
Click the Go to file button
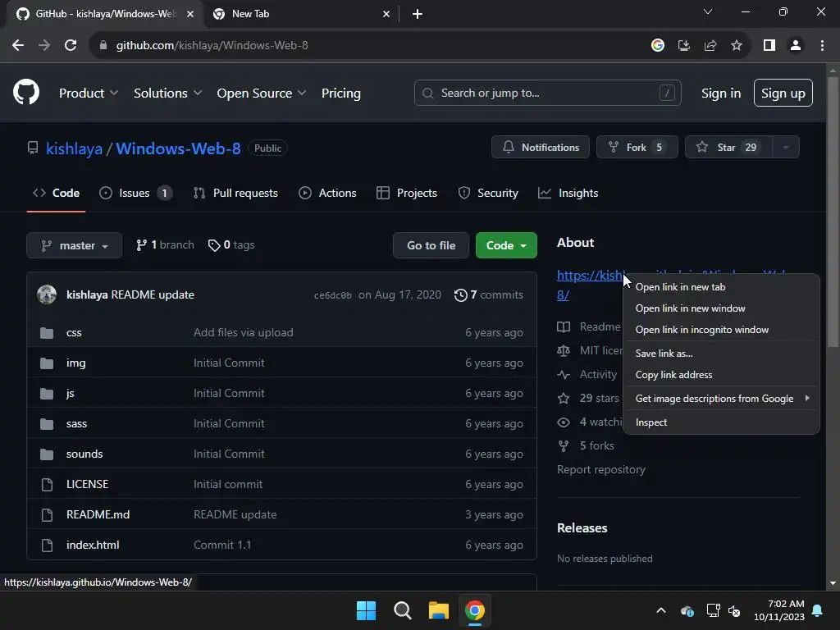(x=431, y=245)
